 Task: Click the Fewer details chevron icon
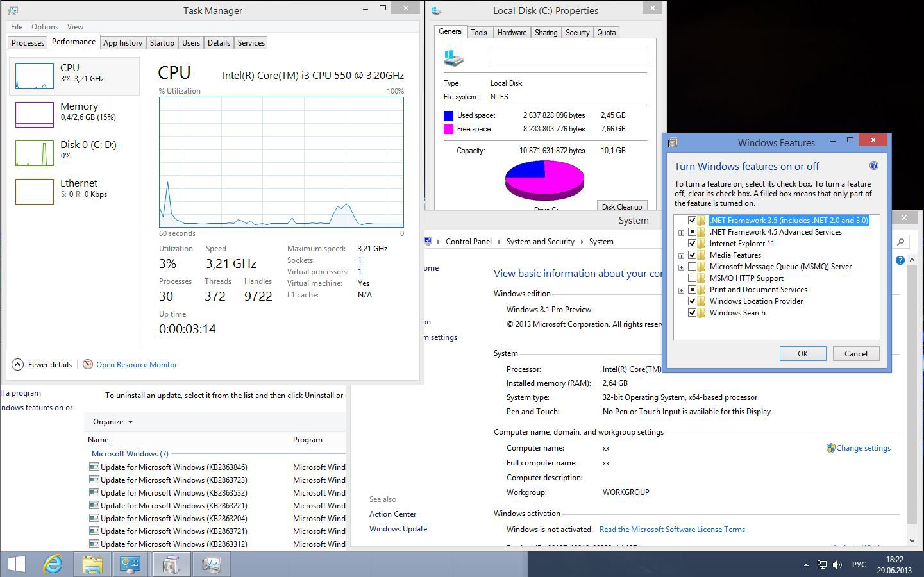pyautogui.click(x=18, y=364)
